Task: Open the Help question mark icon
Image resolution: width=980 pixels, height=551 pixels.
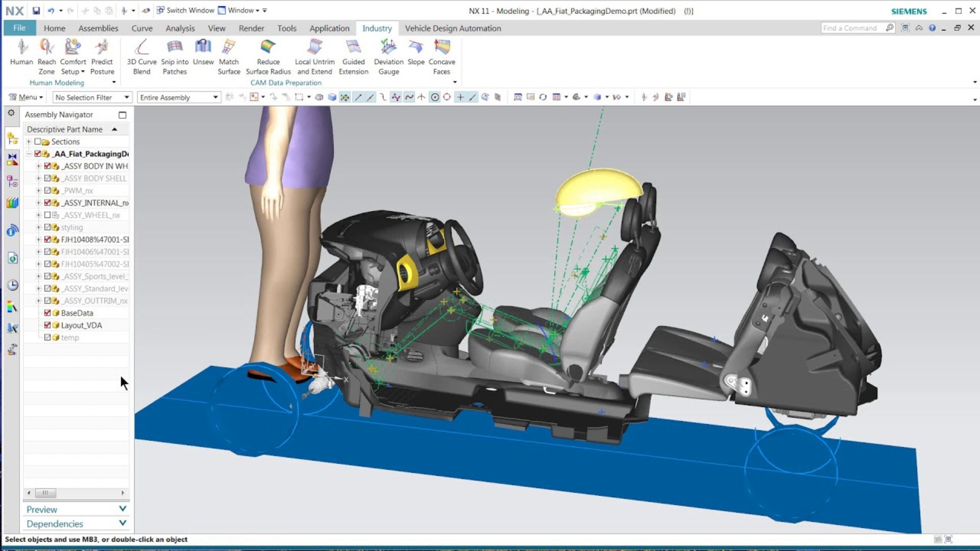Action: pos(932,28)
